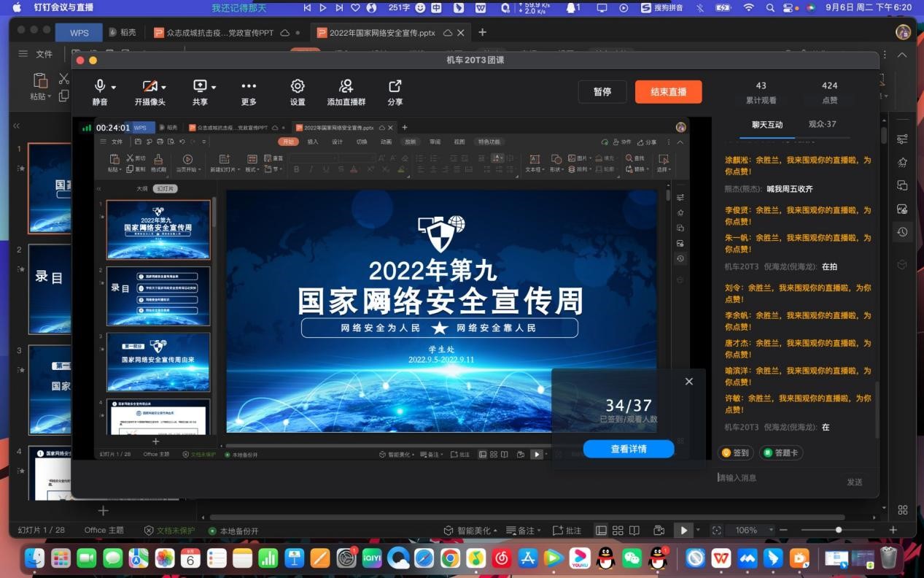
Task: Open the zoom percentage dropdown
Action: tap(751, 531)
